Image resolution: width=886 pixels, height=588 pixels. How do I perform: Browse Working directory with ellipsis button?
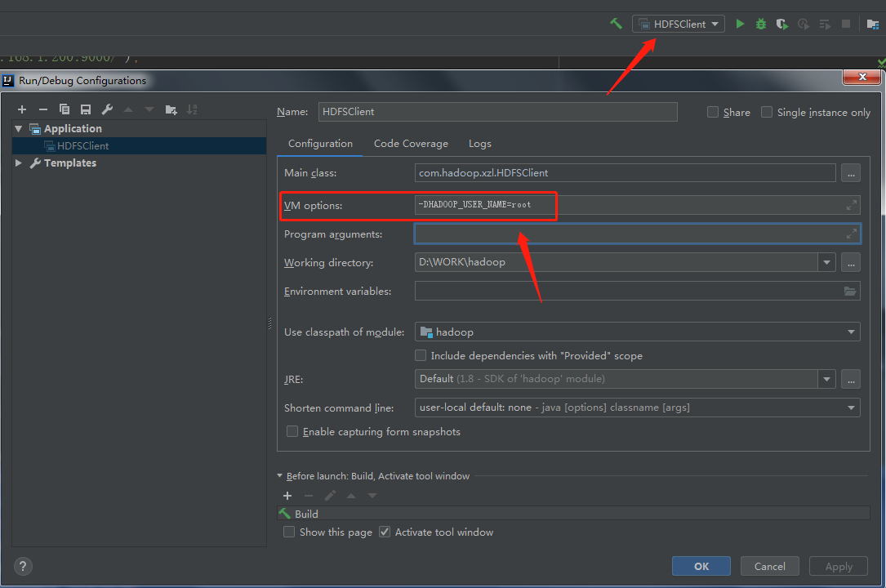[850, 262]
